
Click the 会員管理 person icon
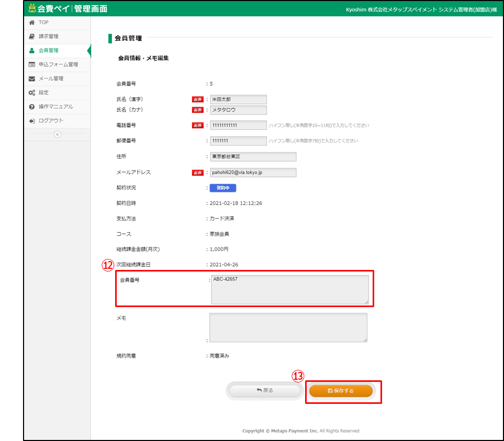(32, 51)
